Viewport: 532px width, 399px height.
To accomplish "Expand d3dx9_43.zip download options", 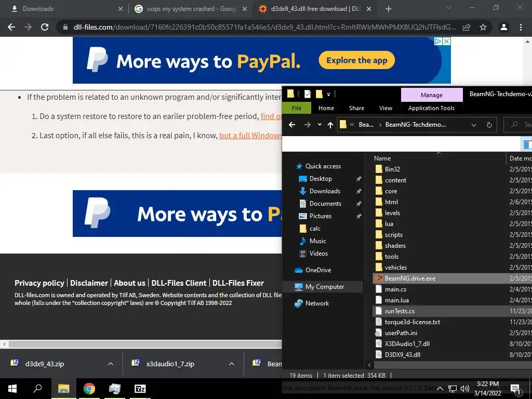I will [111, 364].
